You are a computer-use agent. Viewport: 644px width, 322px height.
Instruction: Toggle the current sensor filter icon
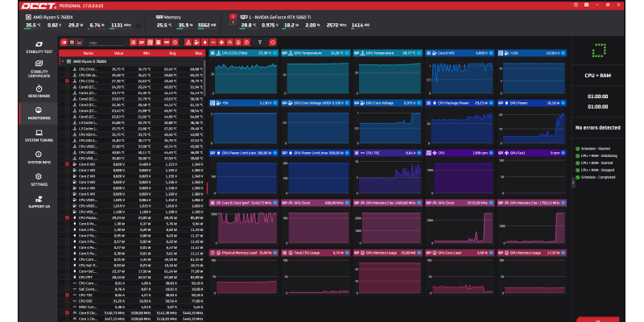(213, 43)
